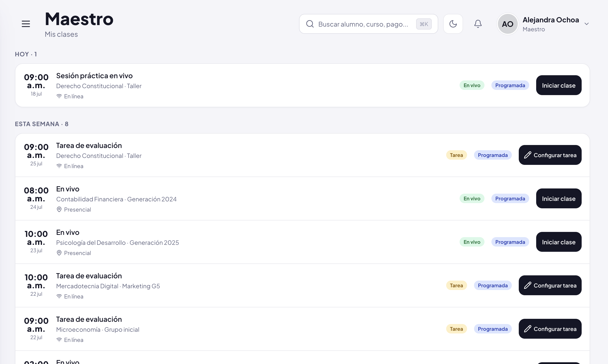This screenshot has height=364, width=608.
Task: Start Sesión práctica en vivo class
Action: [x=559, y=85]
